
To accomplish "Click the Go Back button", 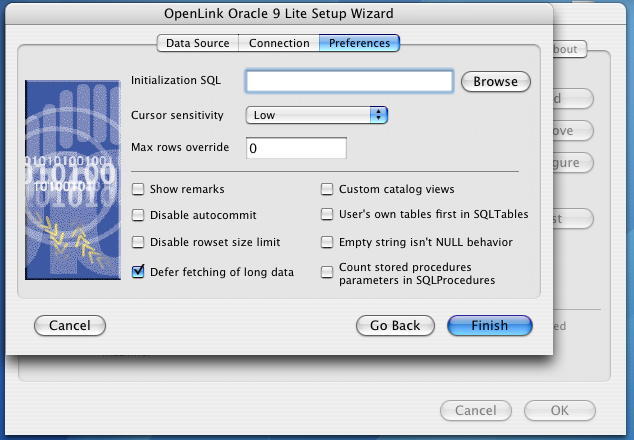I will [395, 326].
